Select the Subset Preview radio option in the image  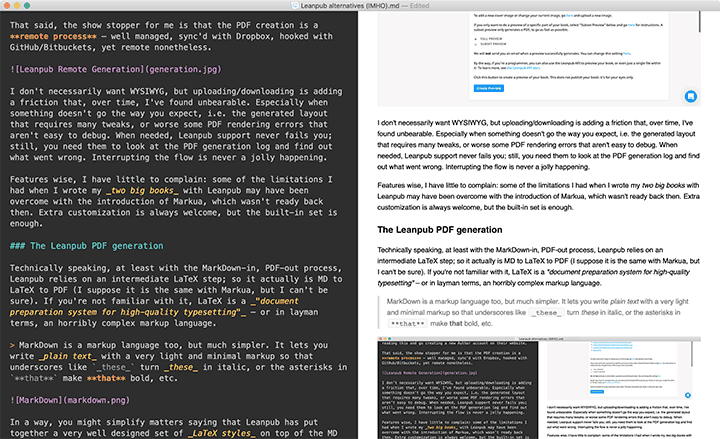tap(476, 44)
